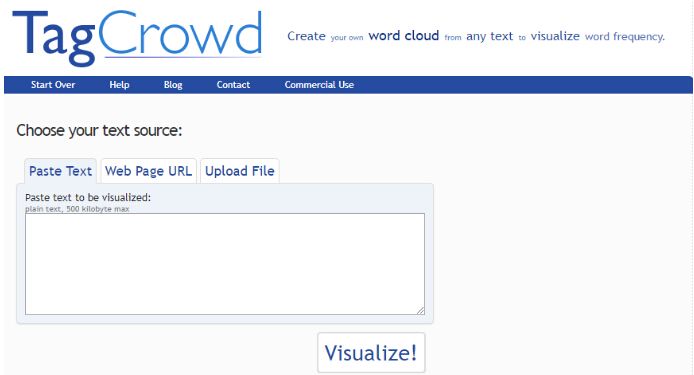This screenshot has height=375, width=694.
Task: Focus the paste text input area
Action: click(225, 264)
